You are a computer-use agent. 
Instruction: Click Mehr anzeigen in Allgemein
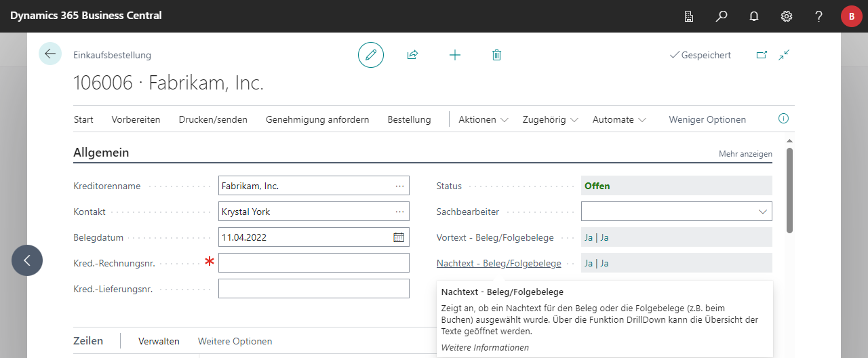pyautogui.click(x=745, y=154)
